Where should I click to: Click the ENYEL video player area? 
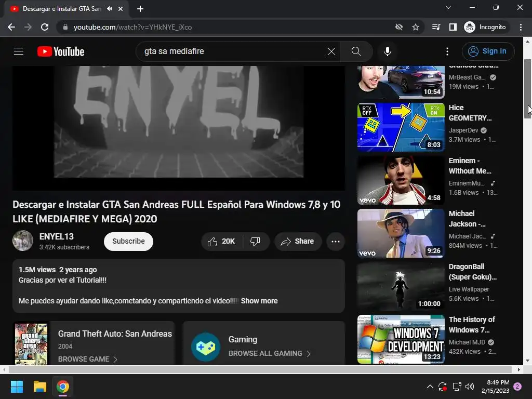[179, 128]
